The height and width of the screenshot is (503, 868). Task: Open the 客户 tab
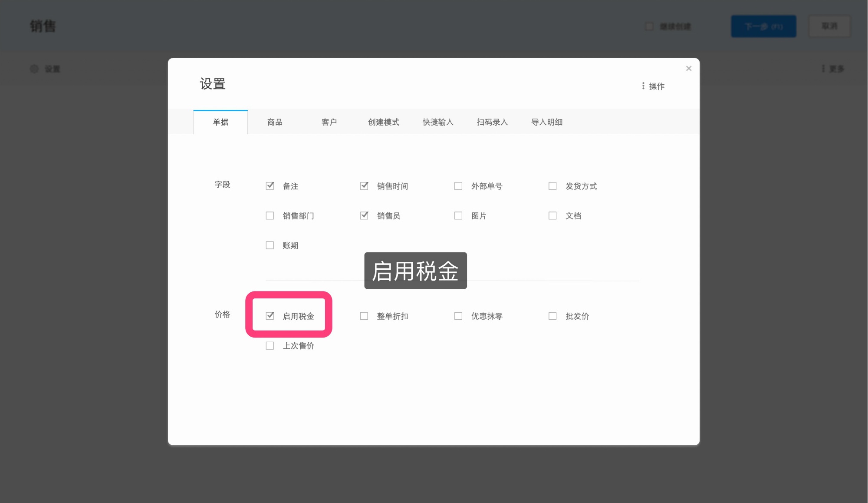pyautogui.click(x=329, y=122)
